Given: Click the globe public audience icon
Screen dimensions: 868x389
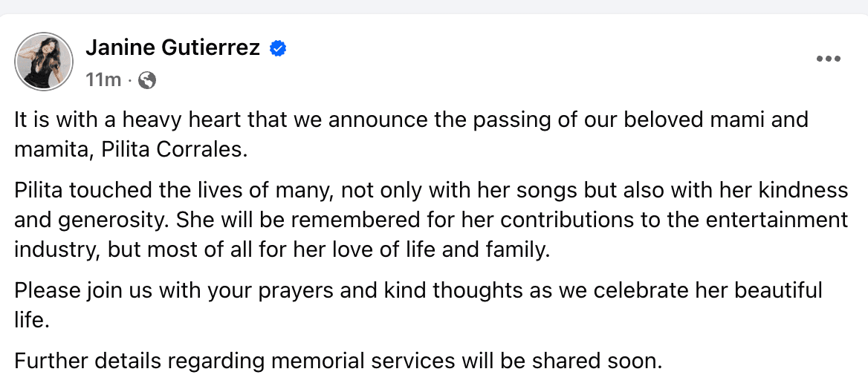Looking at the screenshot, I should [147, 80].
